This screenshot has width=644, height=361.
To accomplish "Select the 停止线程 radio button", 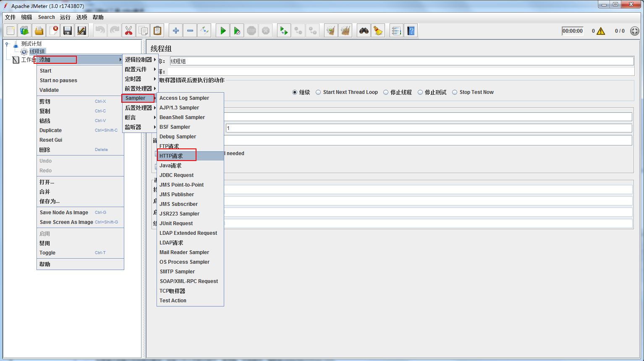I will pos(386,92).
